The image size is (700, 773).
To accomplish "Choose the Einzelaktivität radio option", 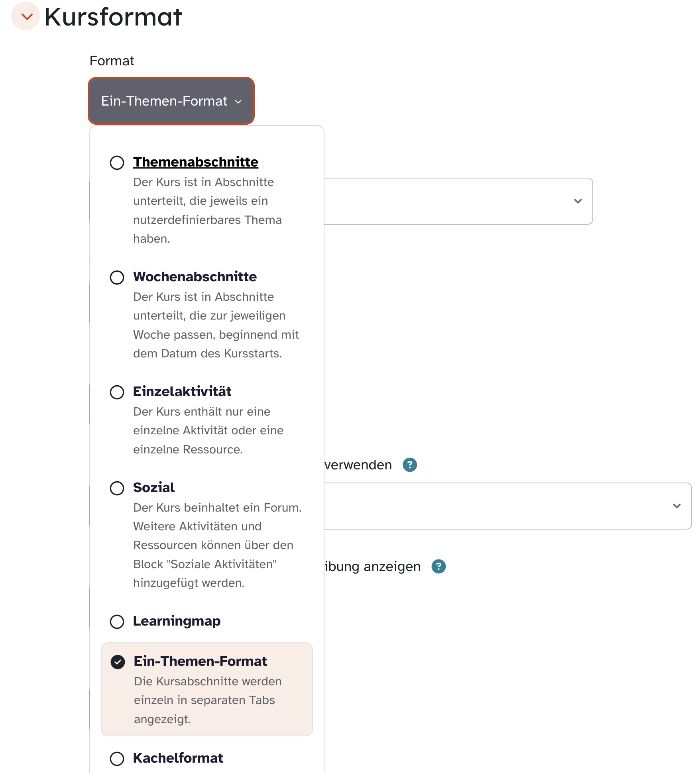I will (x=117, y=392).
